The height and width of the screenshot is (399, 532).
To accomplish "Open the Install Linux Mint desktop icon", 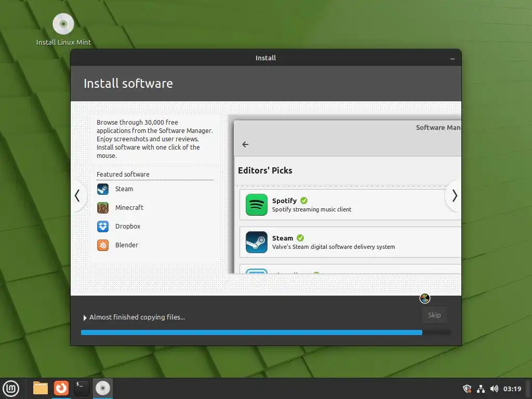I will [63, 29].
